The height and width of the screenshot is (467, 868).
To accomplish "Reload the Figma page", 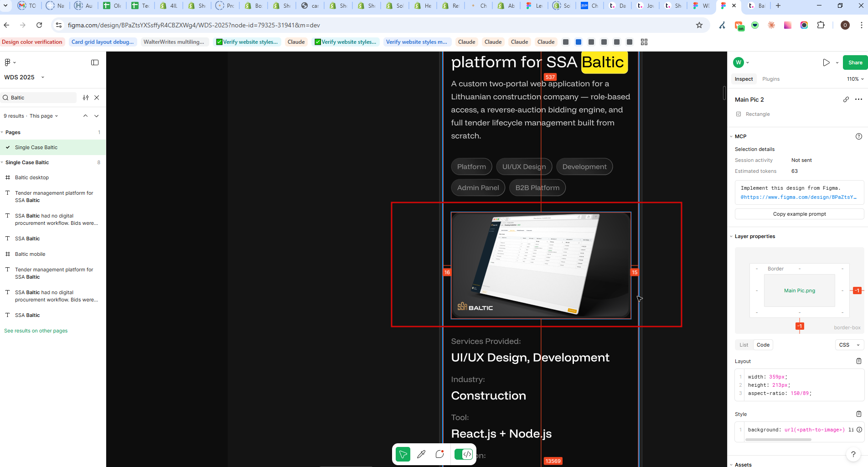I will (x=39, y=25).
